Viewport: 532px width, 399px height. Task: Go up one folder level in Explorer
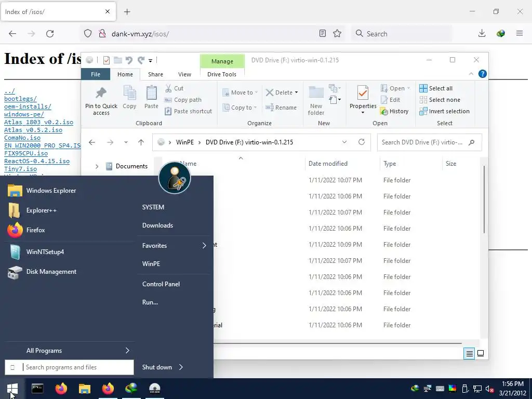(x=141, y=142)
